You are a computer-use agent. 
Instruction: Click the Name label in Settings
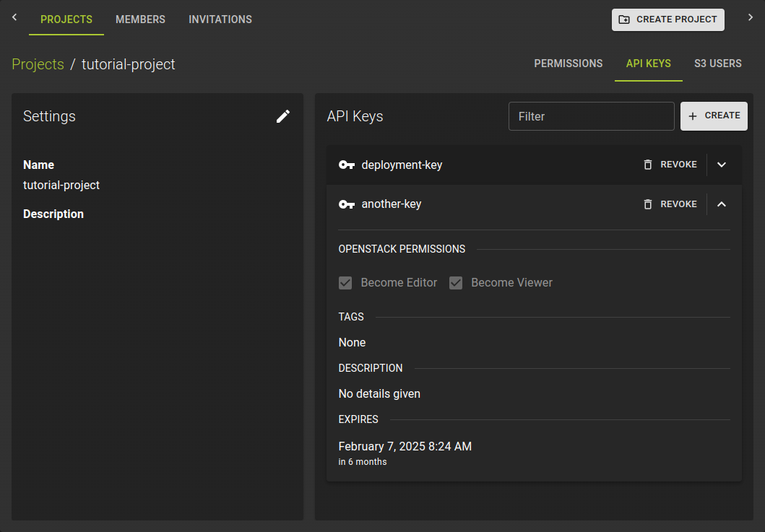tap(38, 165)
